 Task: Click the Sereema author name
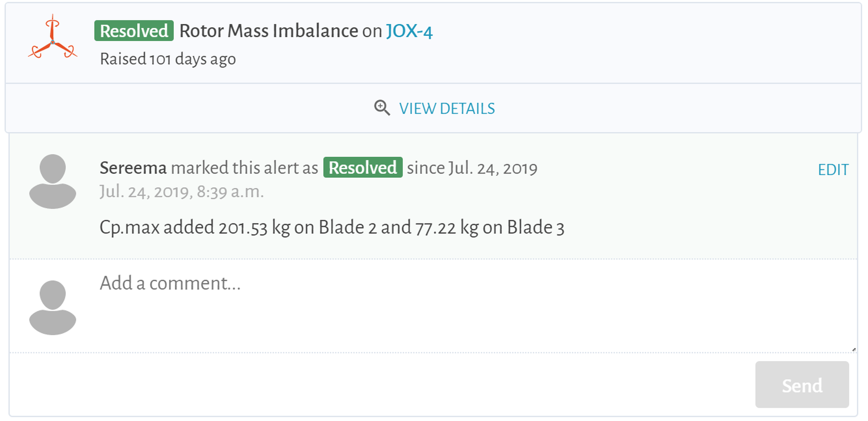click(133, 168)
